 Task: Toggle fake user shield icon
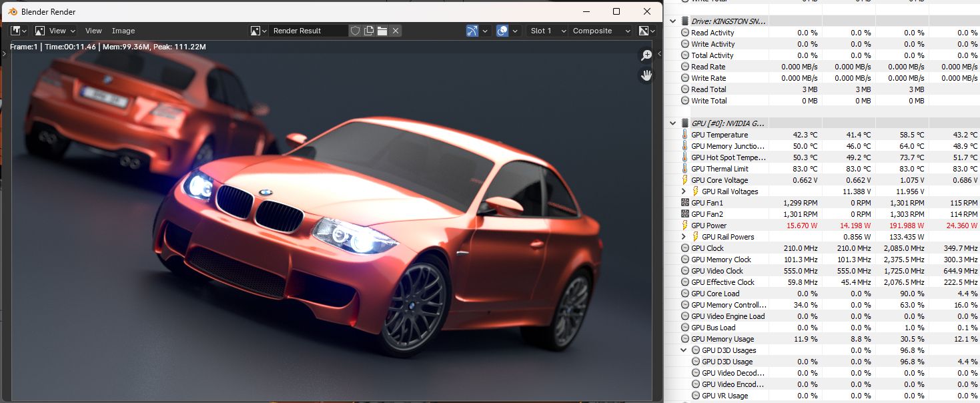coord(356,31)
